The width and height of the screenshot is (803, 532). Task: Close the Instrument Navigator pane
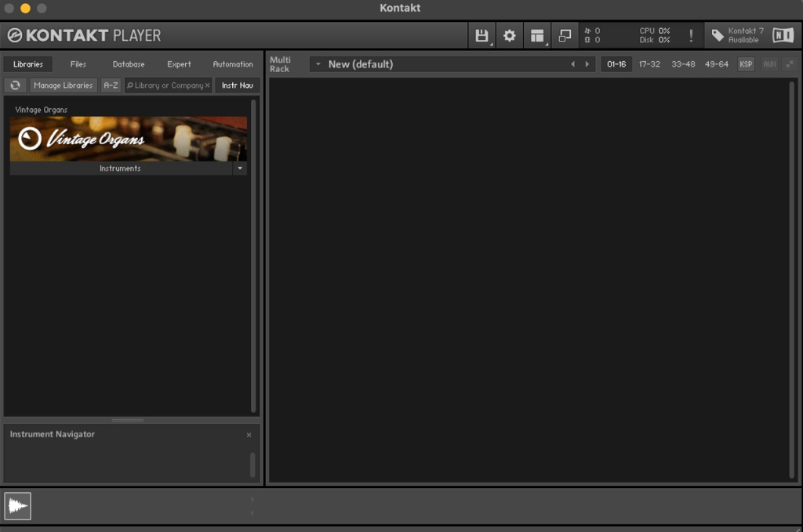coord(249,435)
